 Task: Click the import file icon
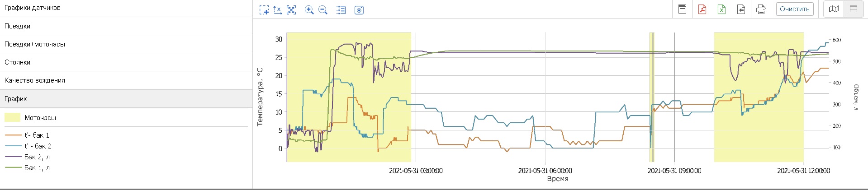(x=741, y=9)
